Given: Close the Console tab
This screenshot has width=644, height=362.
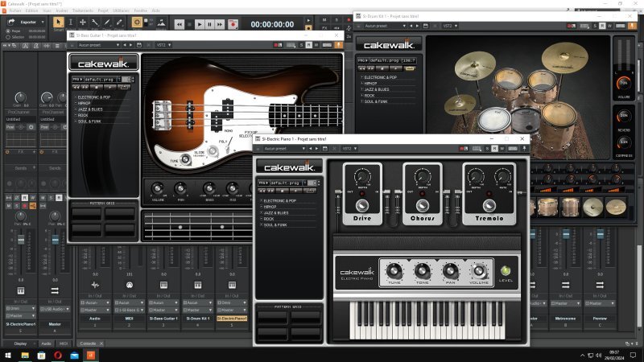Looking at the screenshot, I should 101,343.
